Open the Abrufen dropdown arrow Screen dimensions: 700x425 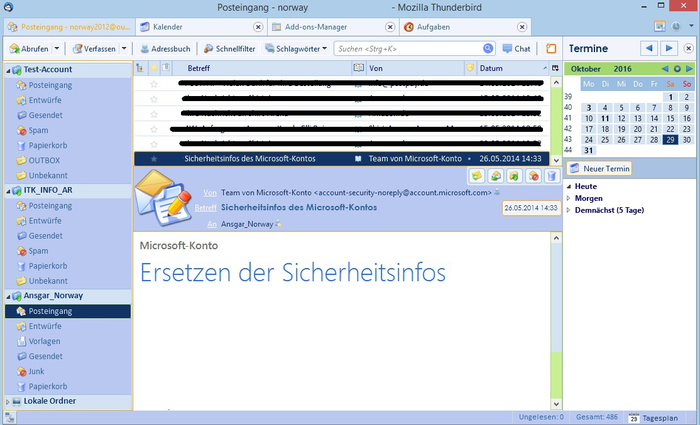click(57, 48)
